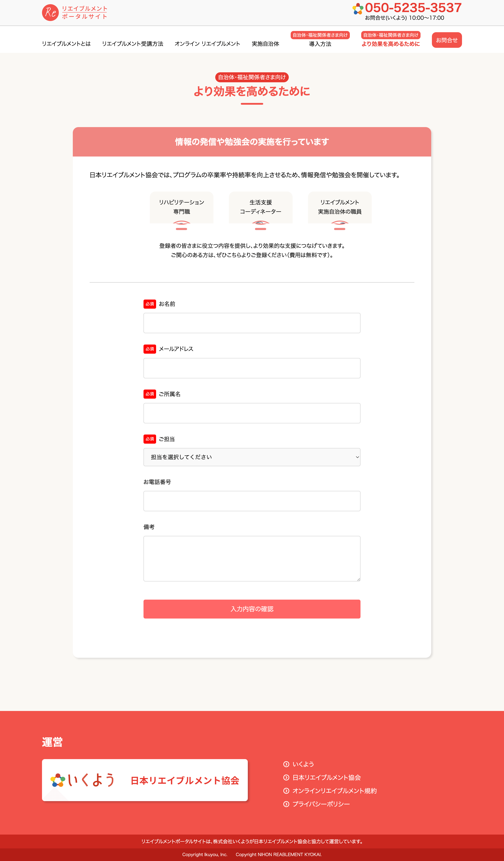Submit with the 入力内容の確認 button
Image resolution: width=504 pixels, height=861 pixels.
[252, 609]
